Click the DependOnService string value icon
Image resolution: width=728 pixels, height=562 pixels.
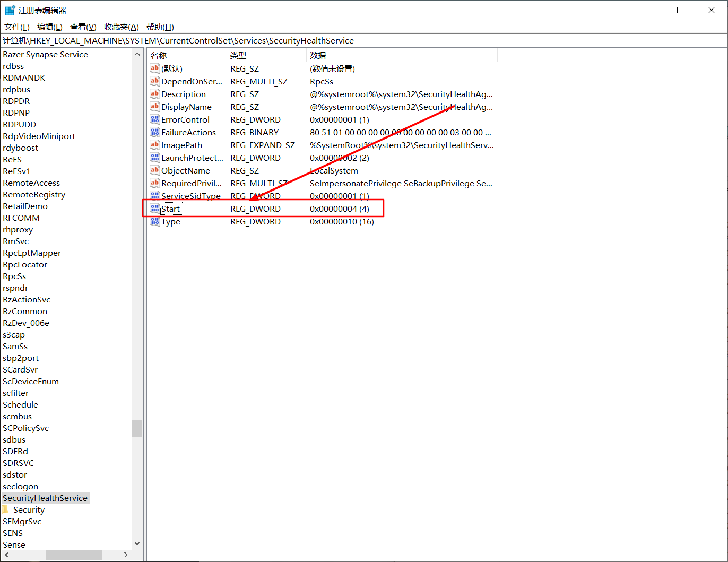(x=155, y=81)
